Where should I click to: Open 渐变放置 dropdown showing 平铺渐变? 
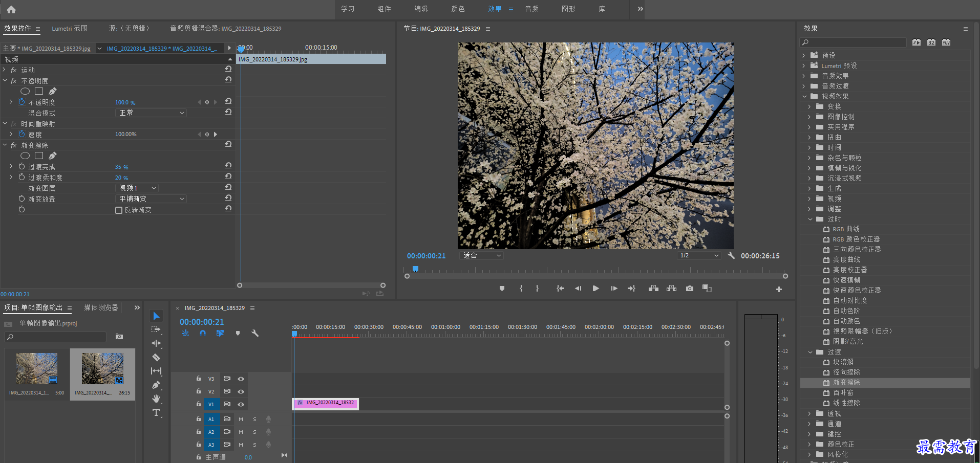point(151,199)
